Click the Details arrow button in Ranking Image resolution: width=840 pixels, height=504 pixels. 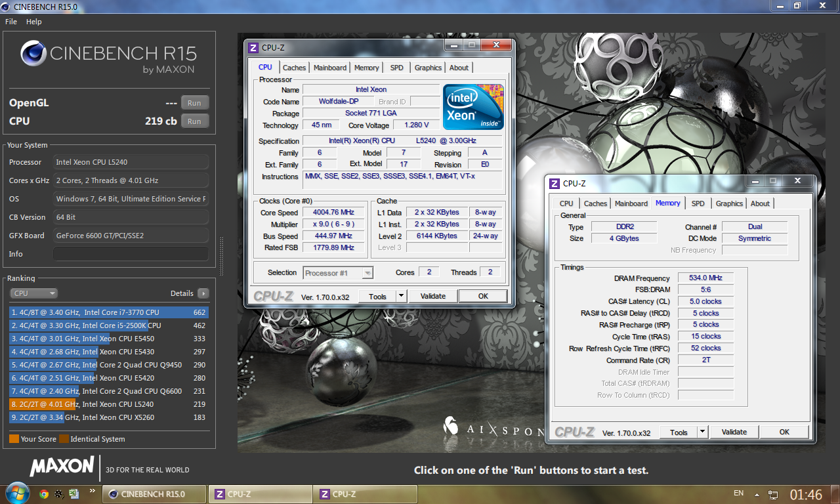coord(203,293)
